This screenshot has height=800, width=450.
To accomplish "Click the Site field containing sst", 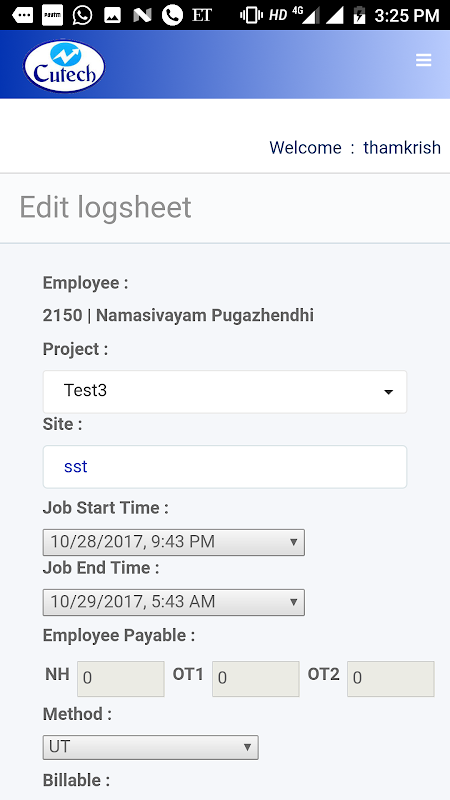I will (225, 467).
